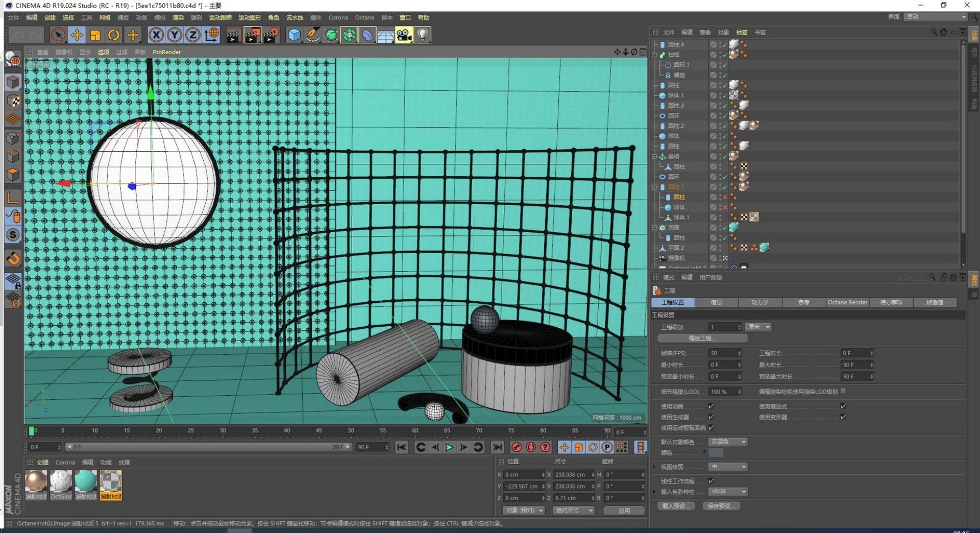The width and height of the screenshot is (980, 533).
Task: Open the Light object tool
Action: [x=423, y=35]
